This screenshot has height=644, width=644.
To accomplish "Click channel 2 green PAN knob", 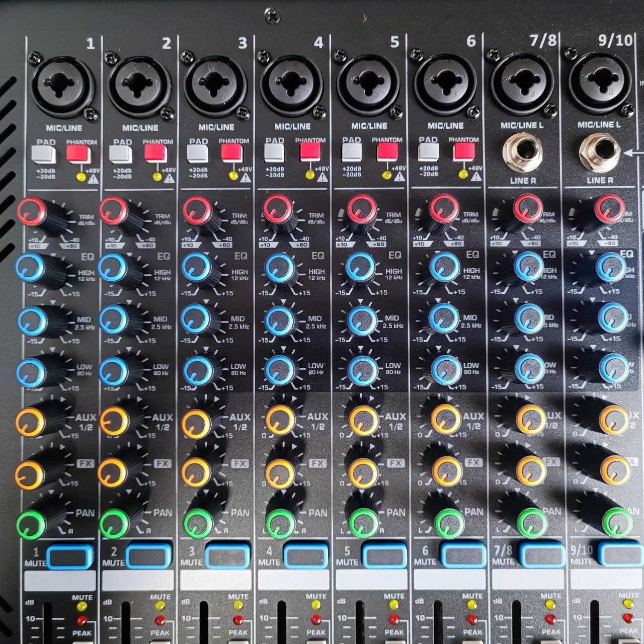I will (x=114, y=524).
